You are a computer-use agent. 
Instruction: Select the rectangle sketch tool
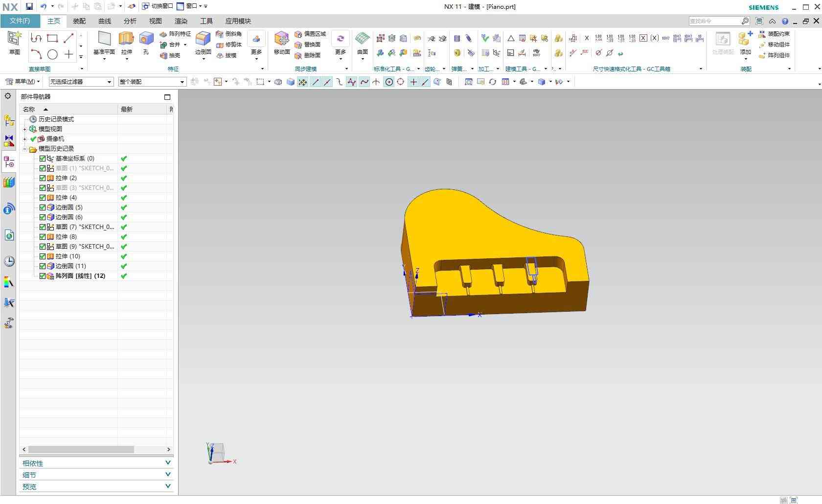[x=52, y=38]
